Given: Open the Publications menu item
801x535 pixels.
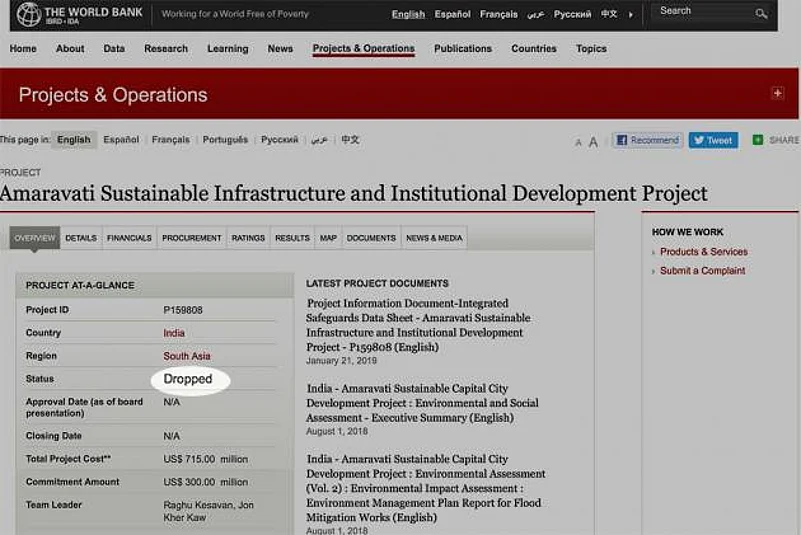Looking at the screenshot, I should tap(463, 48).
